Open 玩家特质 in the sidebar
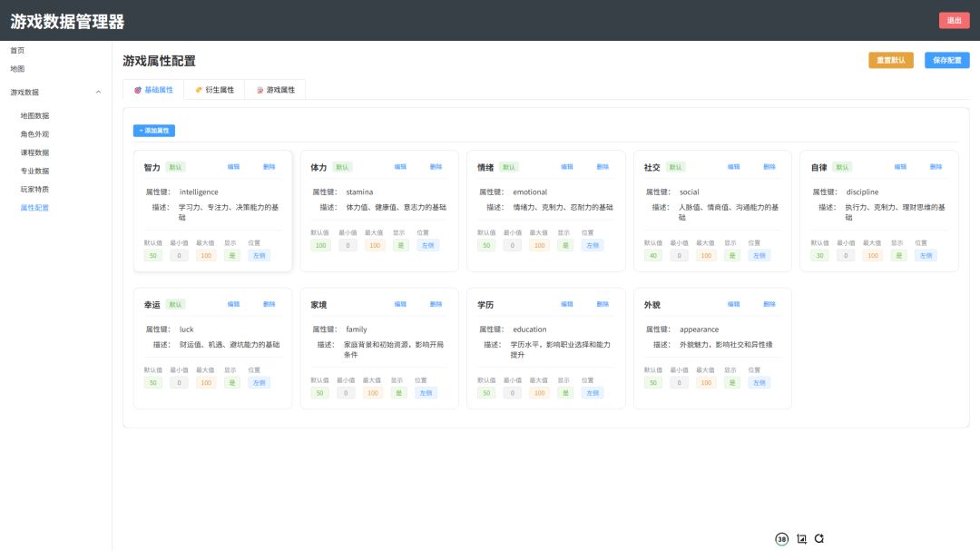Viewport: 980px width, 551px height. (x=34, y=189)
